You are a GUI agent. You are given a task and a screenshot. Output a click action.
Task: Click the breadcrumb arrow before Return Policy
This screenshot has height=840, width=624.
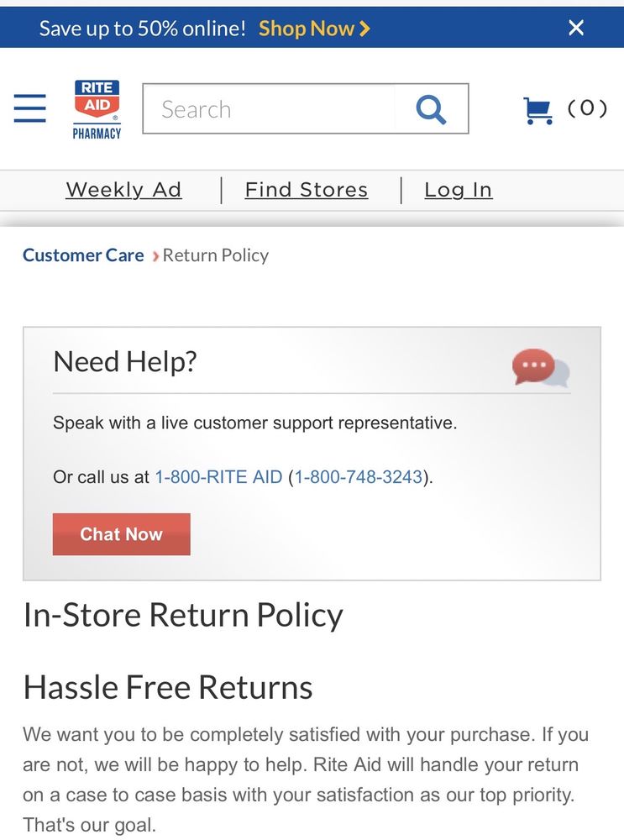click(155, 256)
